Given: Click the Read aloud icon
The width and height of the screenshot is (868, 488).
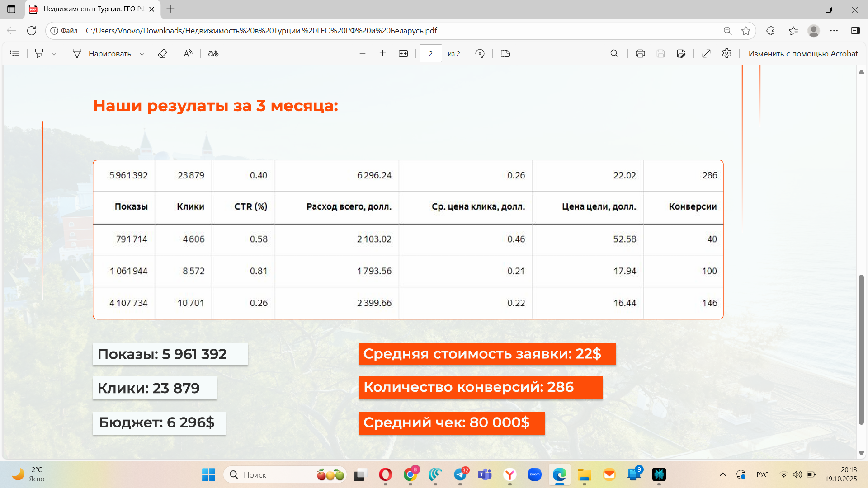Looking at the screenshot, I should click(x=188, y=53).
